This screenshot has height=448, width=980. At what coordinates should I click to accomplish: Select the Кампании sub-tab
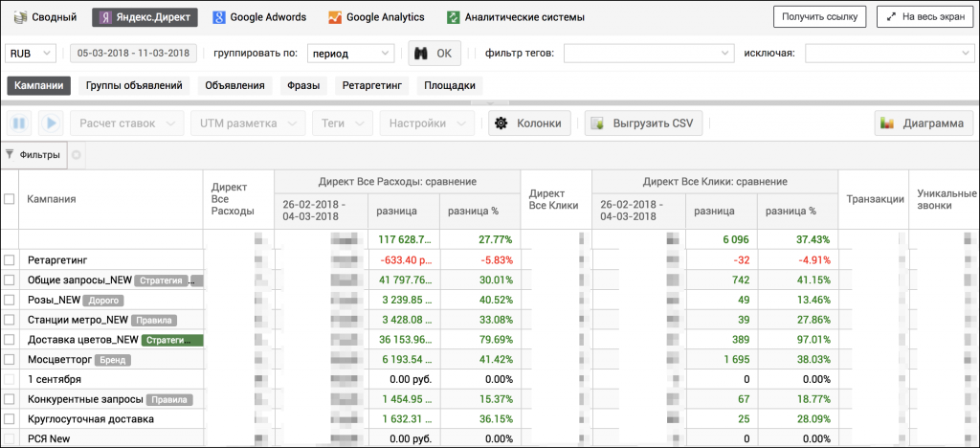coord(38,85)
